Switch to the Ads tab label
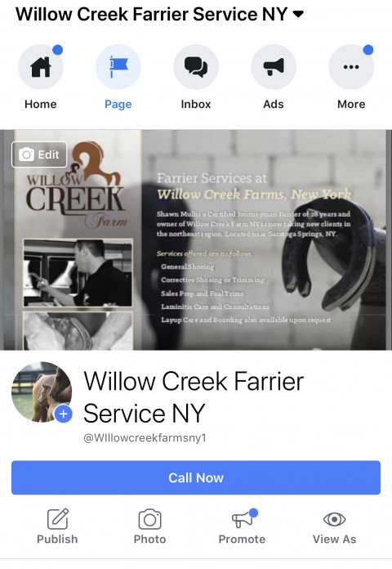This screenshot has width=392, height=569. (274, 104)
